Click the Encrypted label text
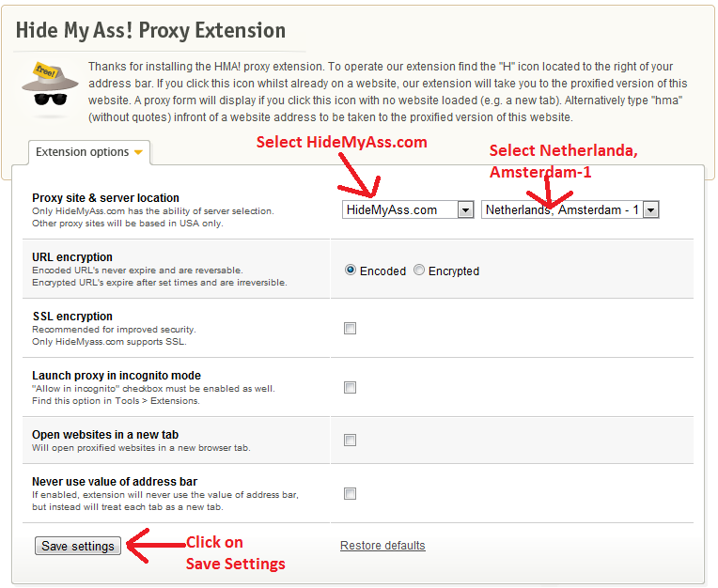The height and width of the screenshot is (588, 718). [454, 271]
